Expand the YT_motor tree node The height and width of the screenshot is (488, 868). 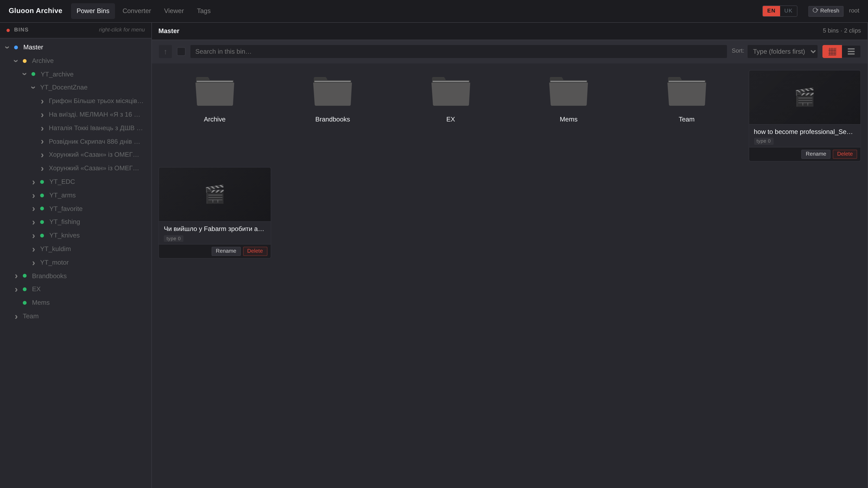pyautogui.click(x=33, y=263)
